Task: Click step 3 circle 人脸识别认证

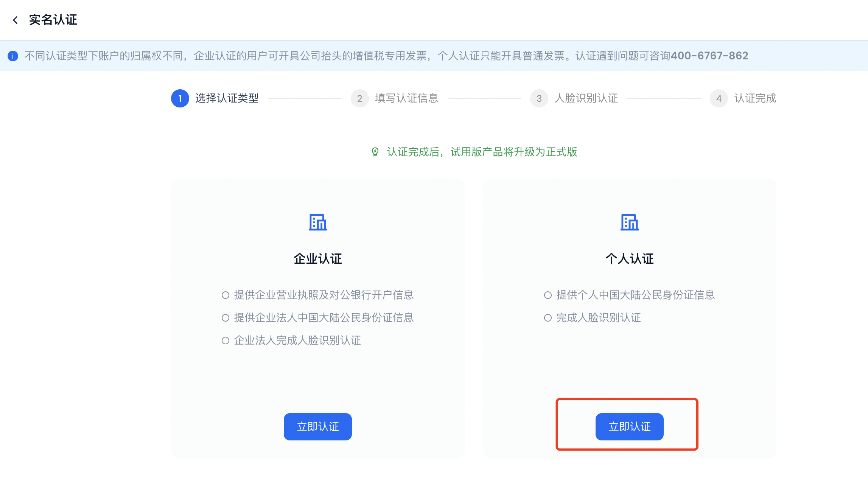Action: tap(539, 98)
